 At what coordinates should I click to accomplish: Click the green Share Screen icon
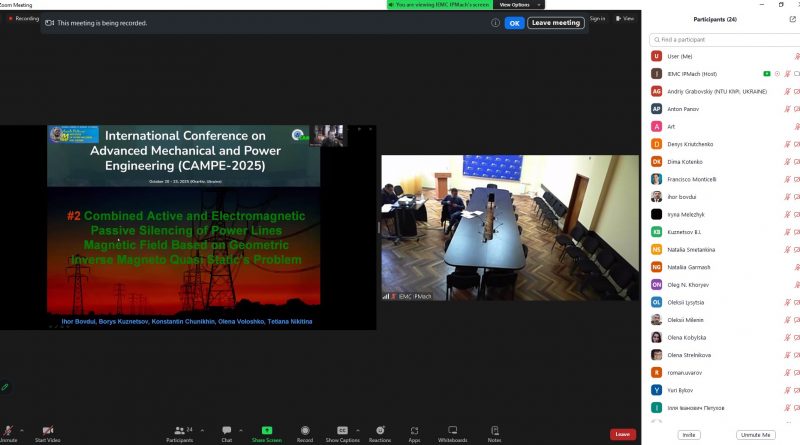(x=266, y=430)
